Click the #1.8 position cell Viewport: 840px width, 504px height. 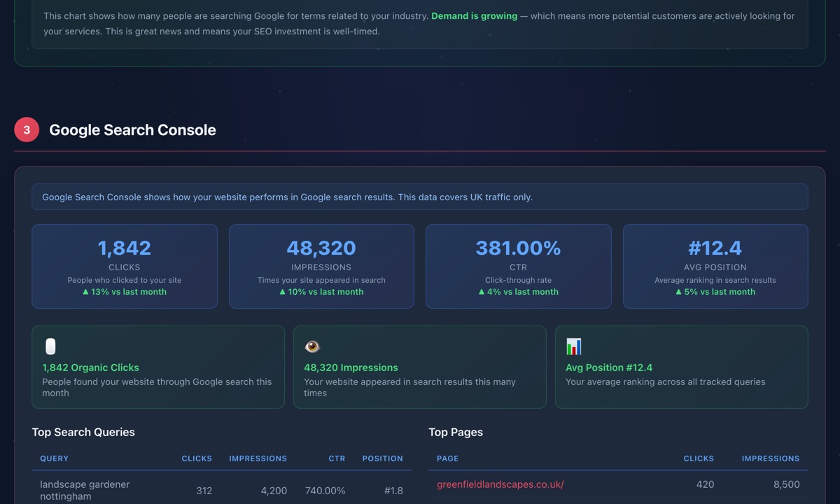click(393, 491)
